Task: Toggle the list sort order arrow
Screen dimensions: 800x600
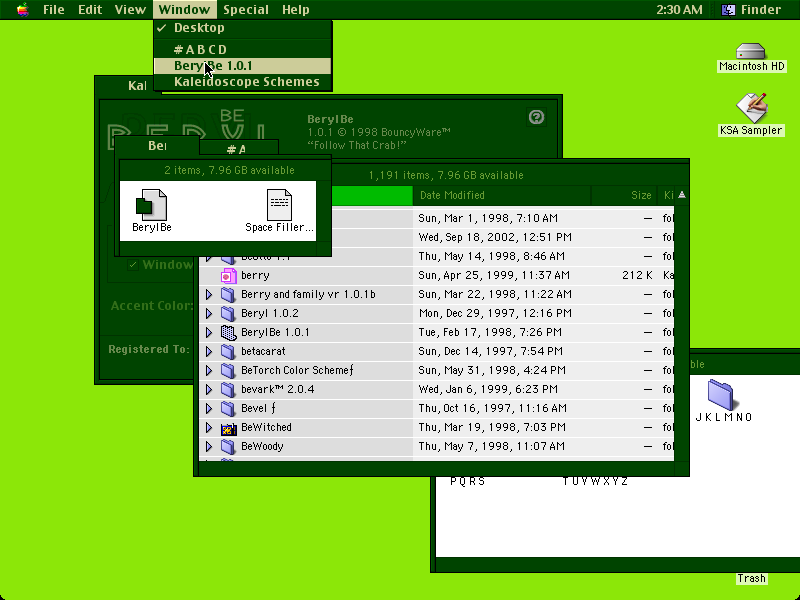Action: 682,195
